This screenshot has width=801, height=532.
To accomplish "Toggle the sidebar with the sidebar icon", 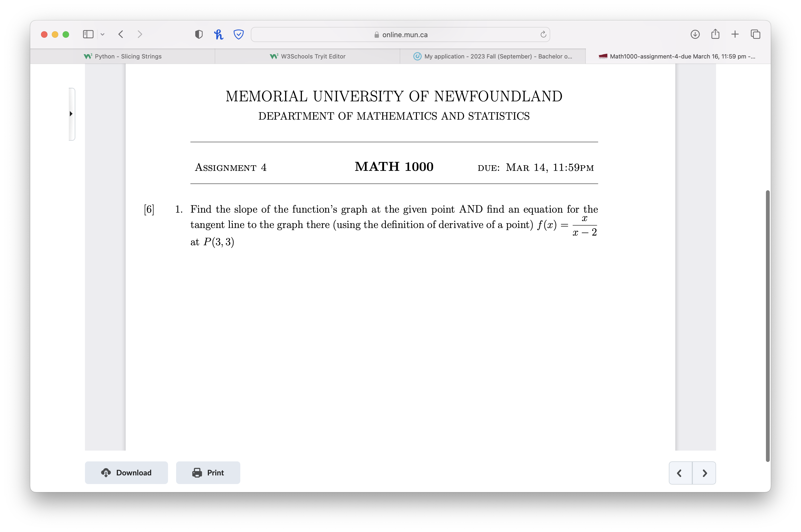I will pos(88,34).
